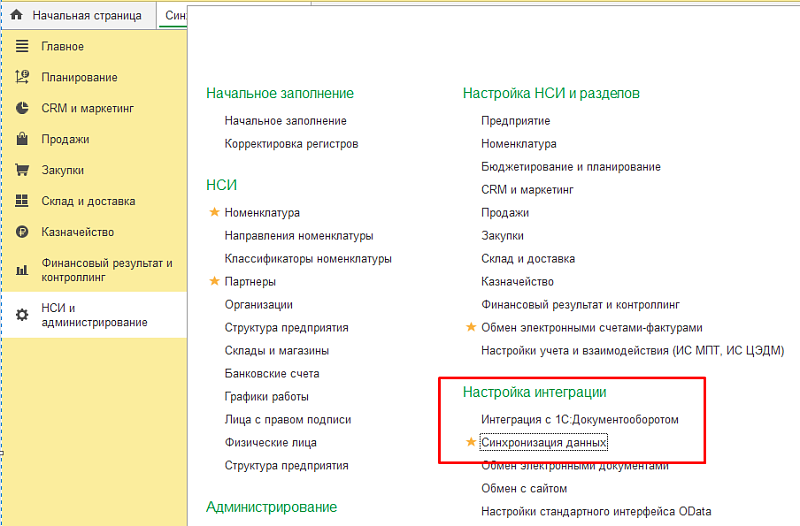
Task: Unstar Синхронизация данных from favorites
Action: tap(471, 442)
